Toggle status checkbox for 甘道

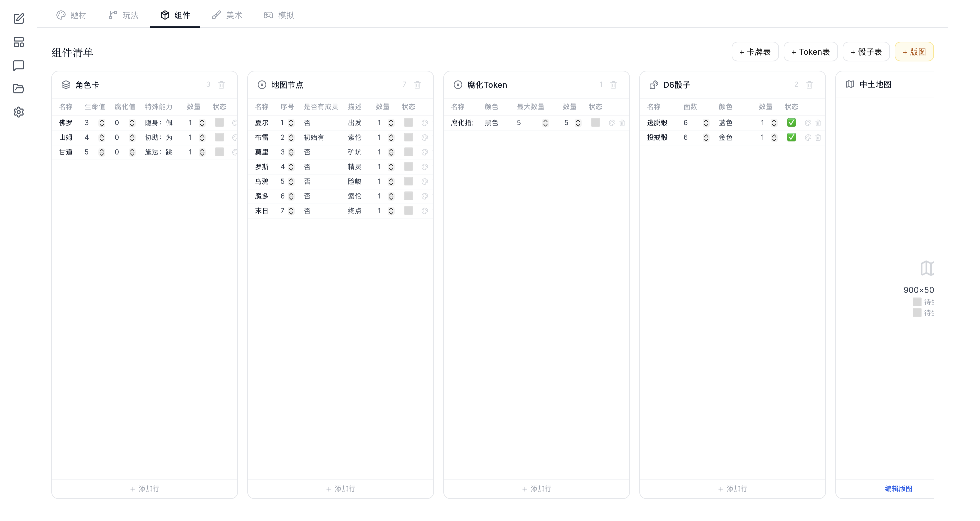(x=220, y=152)
